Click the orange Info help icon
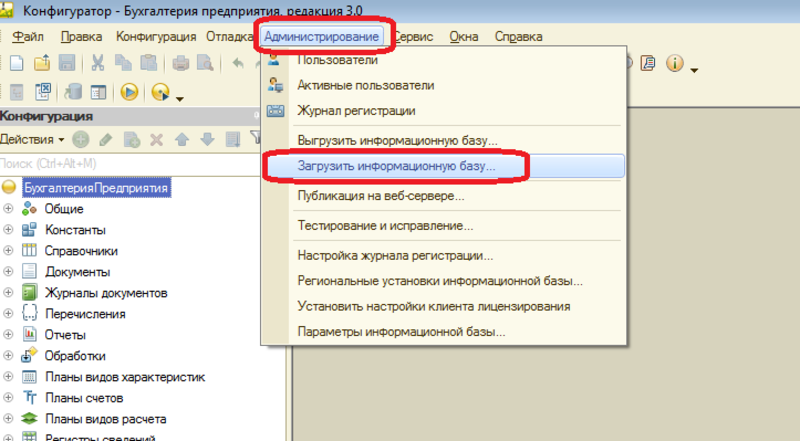The image size is (800, 441). point(674,63)
